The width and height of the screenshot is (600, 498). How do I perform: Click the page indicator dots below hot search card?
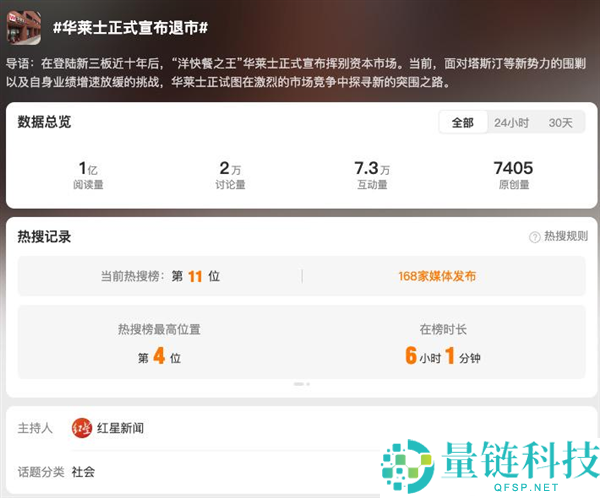(302, 384)
